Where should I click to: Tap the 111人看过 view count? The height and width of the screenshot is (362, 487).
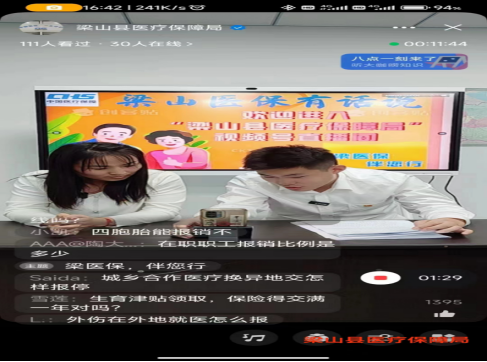point(55,44)
